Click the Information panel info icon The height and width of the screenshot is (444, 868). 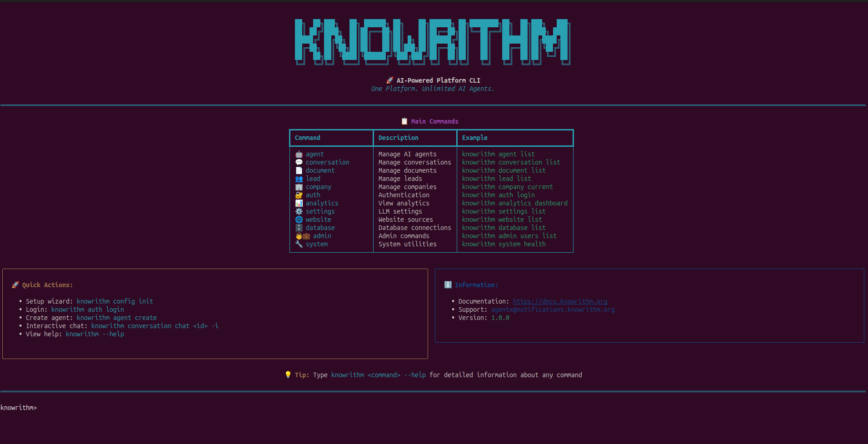point(448,284)
